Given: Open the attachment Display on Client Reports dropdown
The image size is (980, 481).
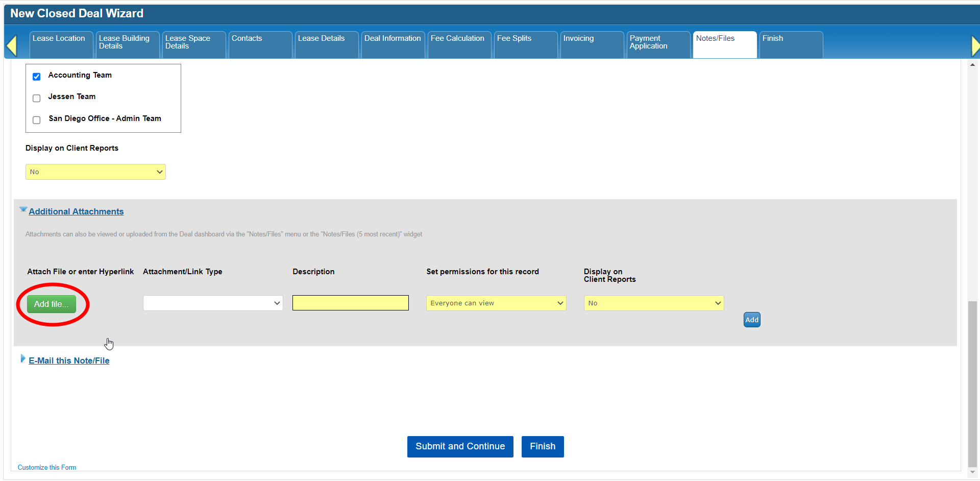Looking at the screenshot, I should pyautogui.click(x=653, y=303).
